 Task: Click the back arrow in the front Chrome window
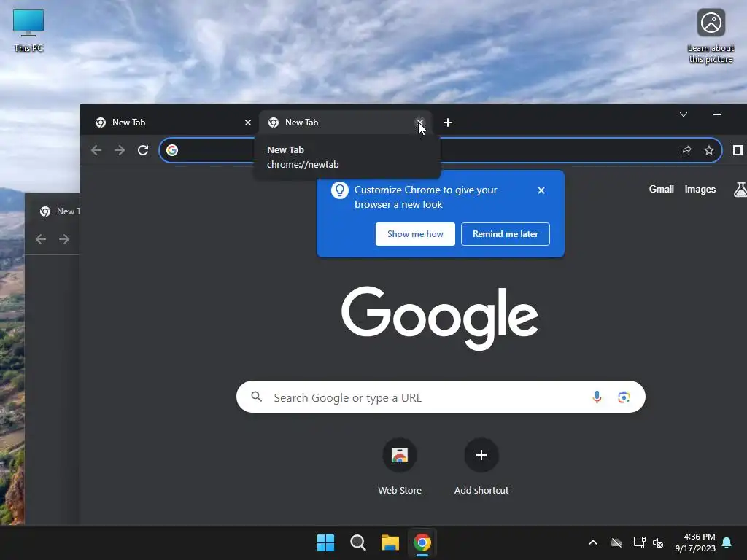point(96,150)
